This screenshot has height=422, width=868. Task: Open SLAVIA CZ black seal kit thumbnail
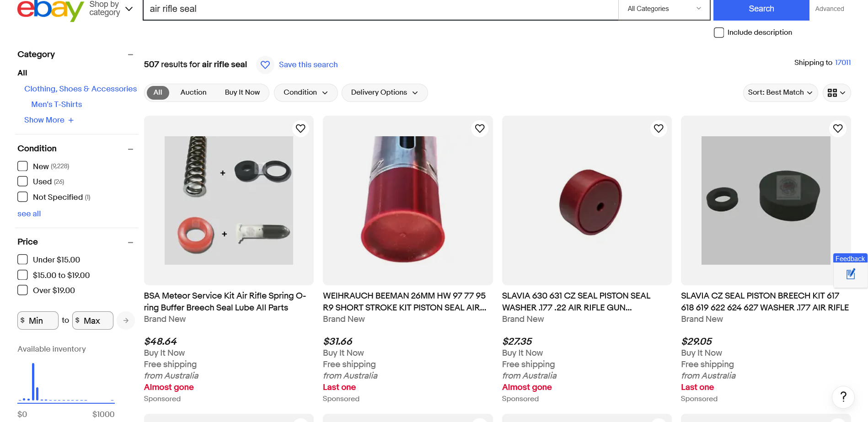point(766,200)
